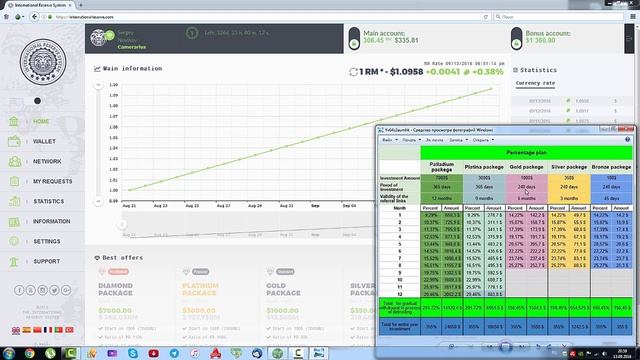This screenshot has height=360, width=640.
Task: Click the "Percentage plan" green header
Action: pos(527,153)
